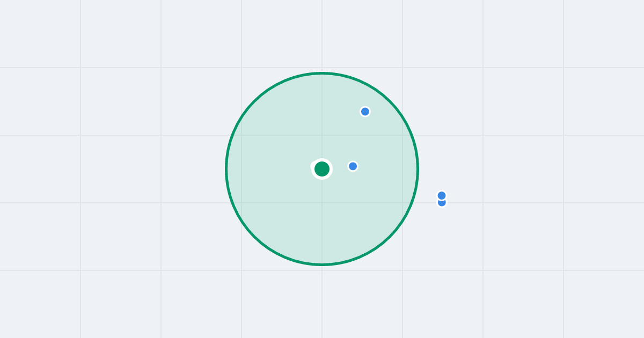Click the shaded area below the green center marker
Image resolution: width=644 pixels, height=338 pixels.
322,220
